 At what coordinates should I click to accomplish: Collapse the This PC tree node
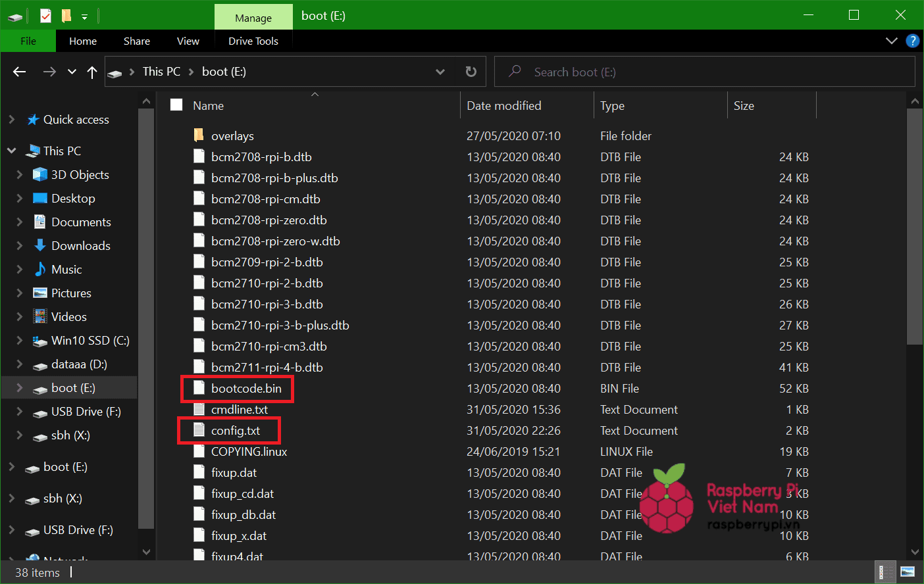point(11,151)
